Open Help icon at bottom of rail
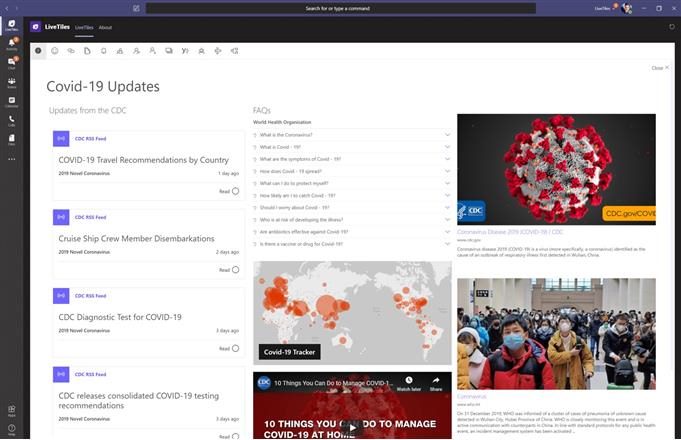This screenshot has height=440, width=681. (x=12, y=429)
